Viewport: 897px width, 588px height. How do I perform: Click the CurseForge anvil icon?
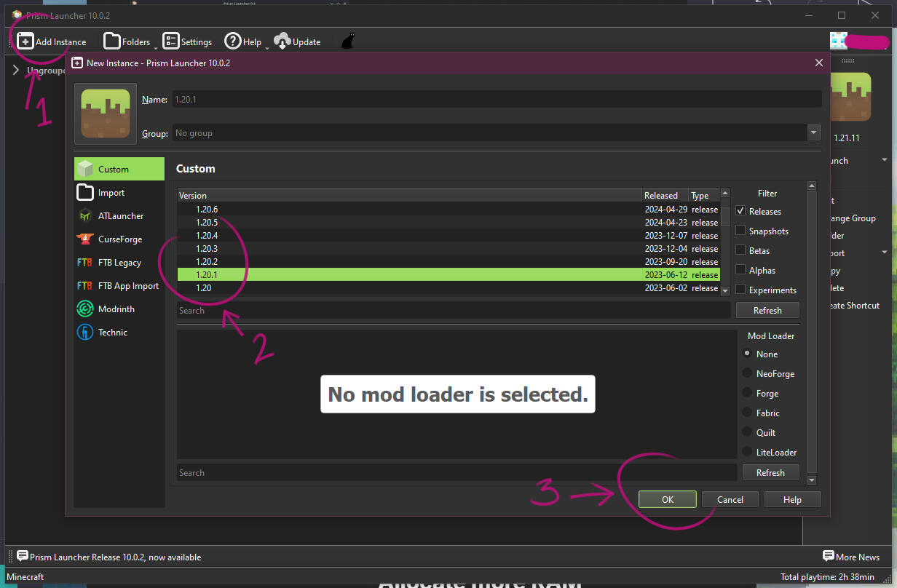click(85, 239)
